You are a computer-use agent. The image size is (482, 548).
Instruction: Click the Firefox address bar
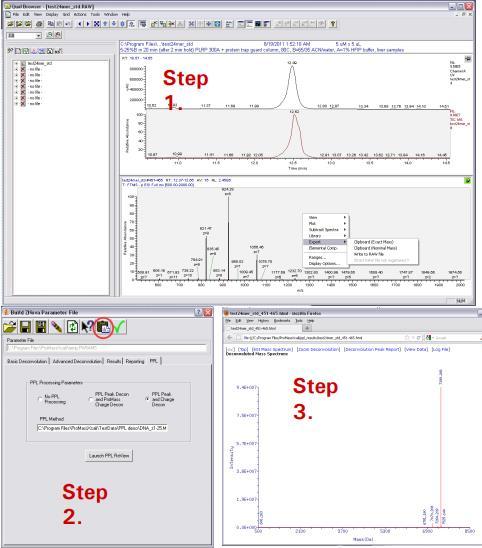pyautogui.click(x=324, y=338)
